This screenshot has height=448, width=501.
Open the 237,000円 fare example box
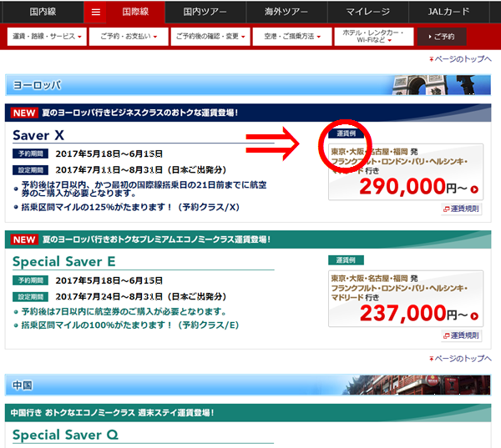click(x=406, y=299)
